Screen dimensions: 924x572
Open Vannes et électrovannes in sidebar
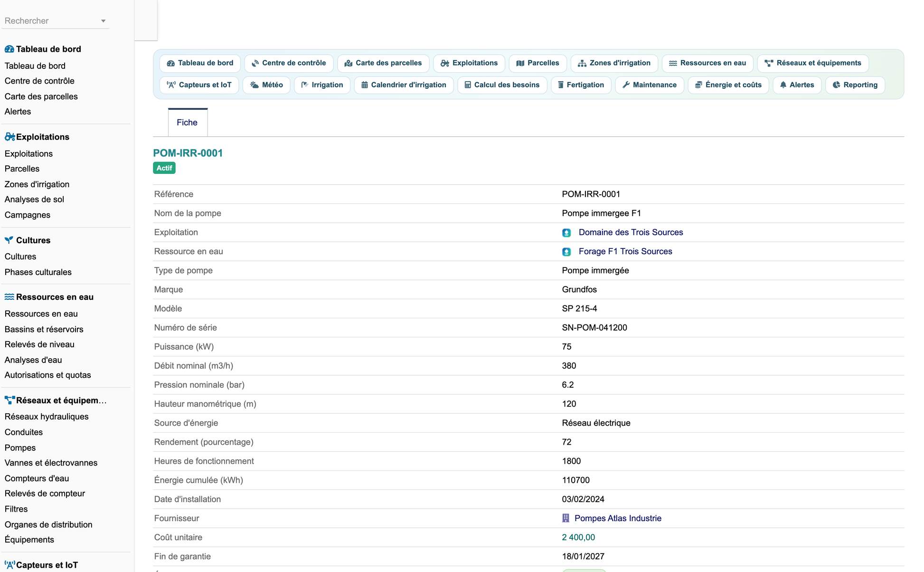click(x=51, y=463)
